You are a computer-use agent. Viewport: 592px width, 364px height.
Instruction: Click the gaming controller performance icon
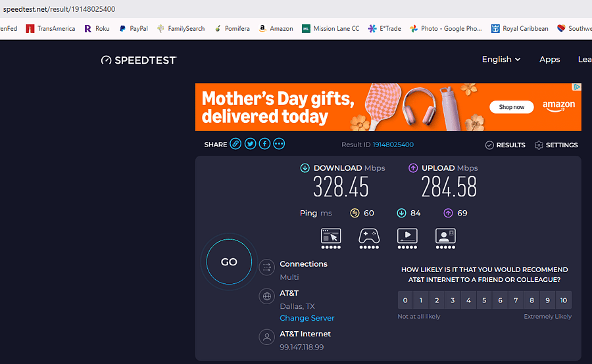coord(369,239)
